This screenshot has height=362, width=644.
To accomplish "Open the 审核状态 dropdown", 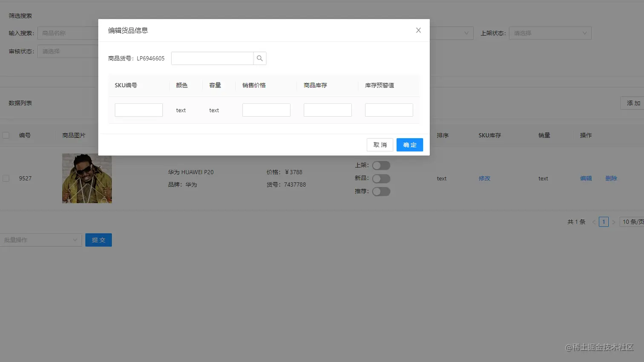I will coord(68,51).
